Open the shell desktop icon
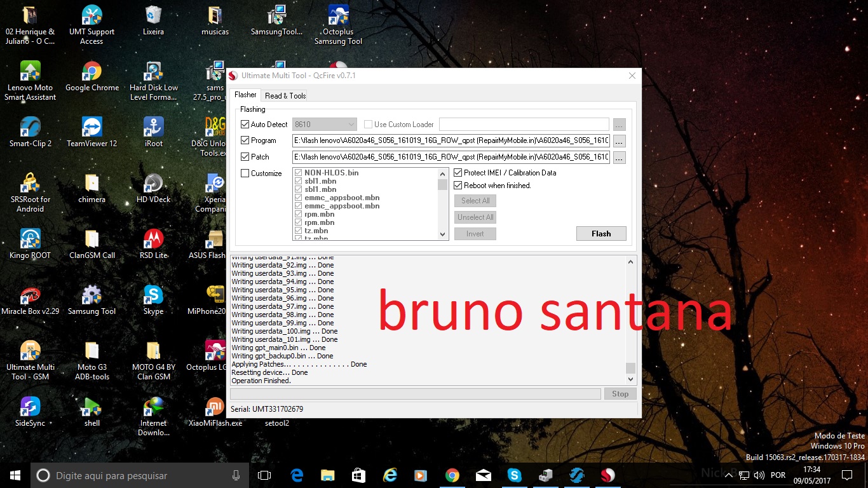Screen dimensions: 868x488 pyautogui.click(x=92, y=412)
